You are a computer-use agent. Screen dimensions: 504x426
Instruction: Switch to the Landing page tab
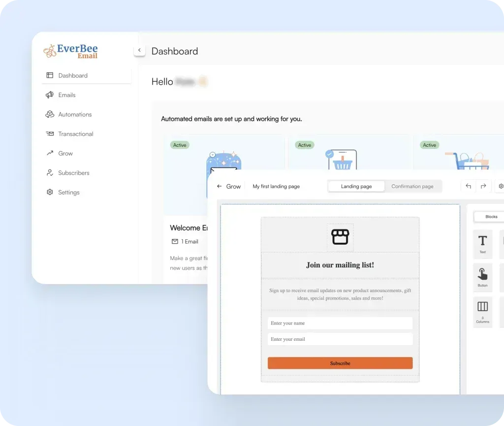click(356, 186)
